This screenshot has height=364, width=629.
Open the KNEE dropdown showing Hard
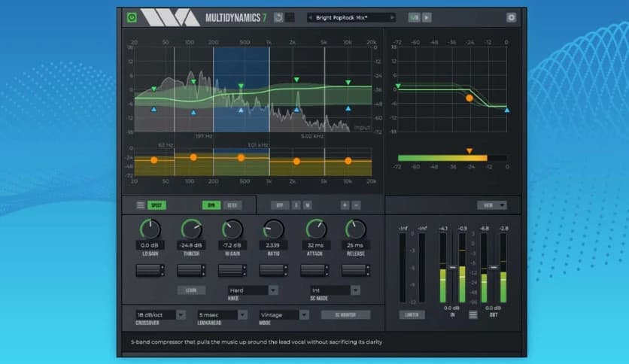[x=253, y=290]
